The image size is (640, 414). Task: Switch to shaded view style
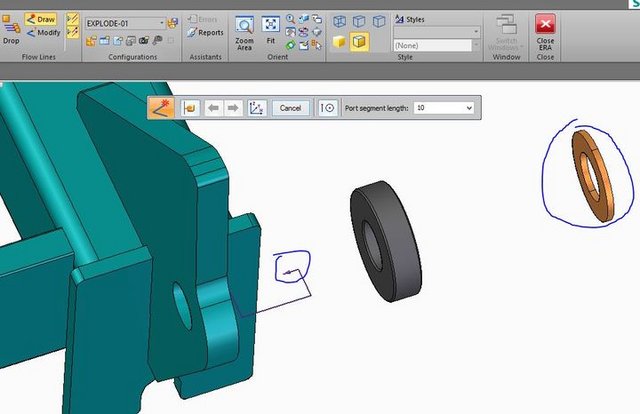pos(339,42)
